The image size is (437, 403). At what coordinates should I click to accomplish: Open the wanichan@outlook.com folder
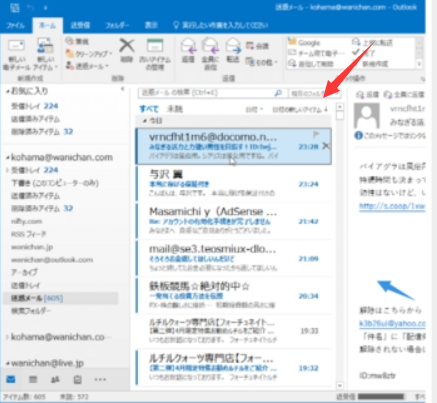52,260
